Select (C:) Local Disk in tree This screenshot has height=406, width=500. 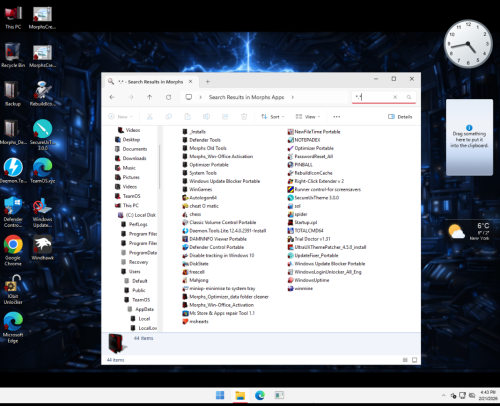(x=137, y=215)
